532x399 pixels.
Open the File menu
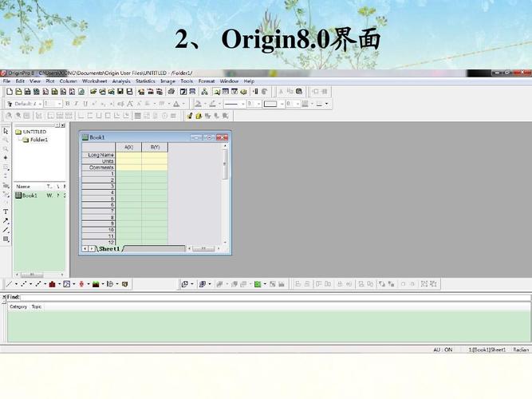(x=7, y=81)
